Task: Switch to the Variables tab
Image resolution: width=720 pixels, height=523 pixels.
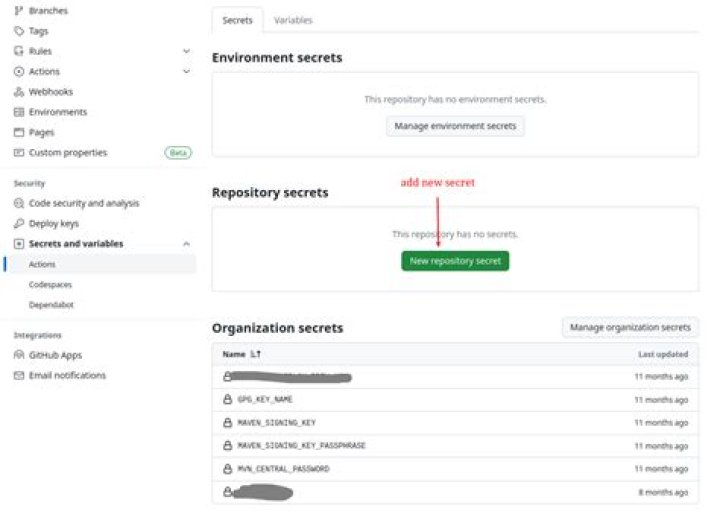Action: (x=293, y=20)
